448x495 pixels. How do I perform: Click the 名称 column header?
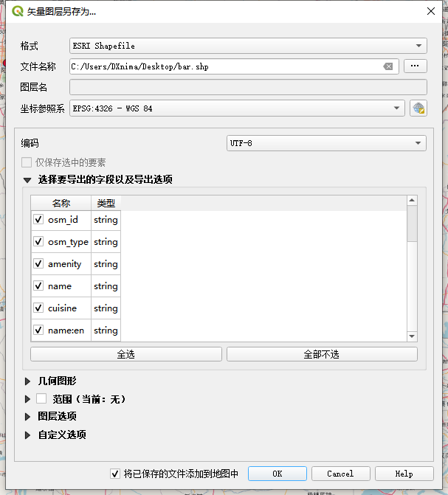pyautogui.click(x=61, y=203)
